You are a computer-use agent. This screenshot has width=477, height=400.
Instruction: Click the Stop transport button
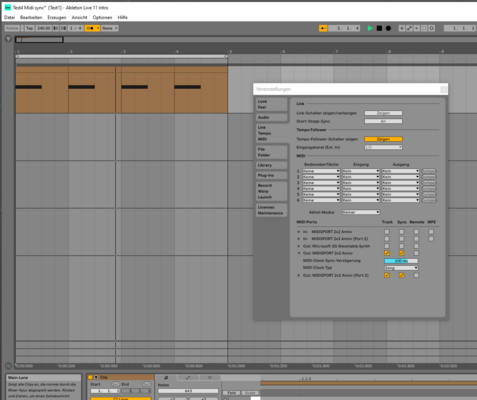click(379, 28)
